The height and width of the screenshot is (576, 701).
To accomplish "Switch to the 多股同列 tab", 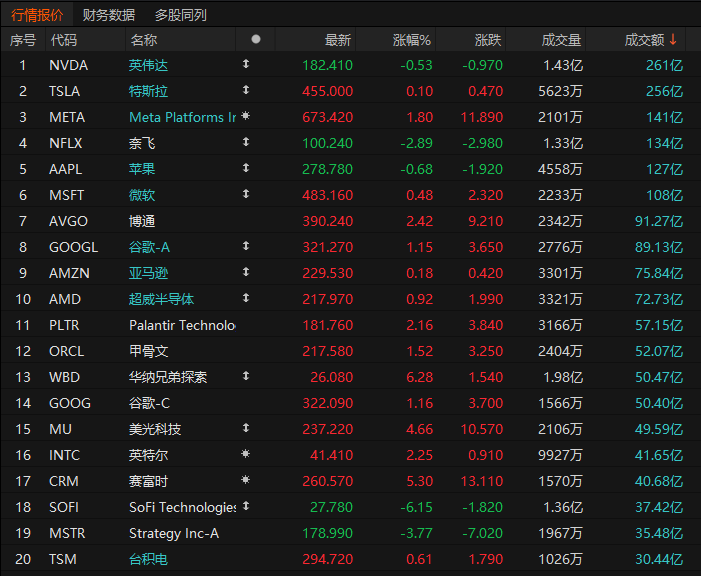I will click(181, 15).
